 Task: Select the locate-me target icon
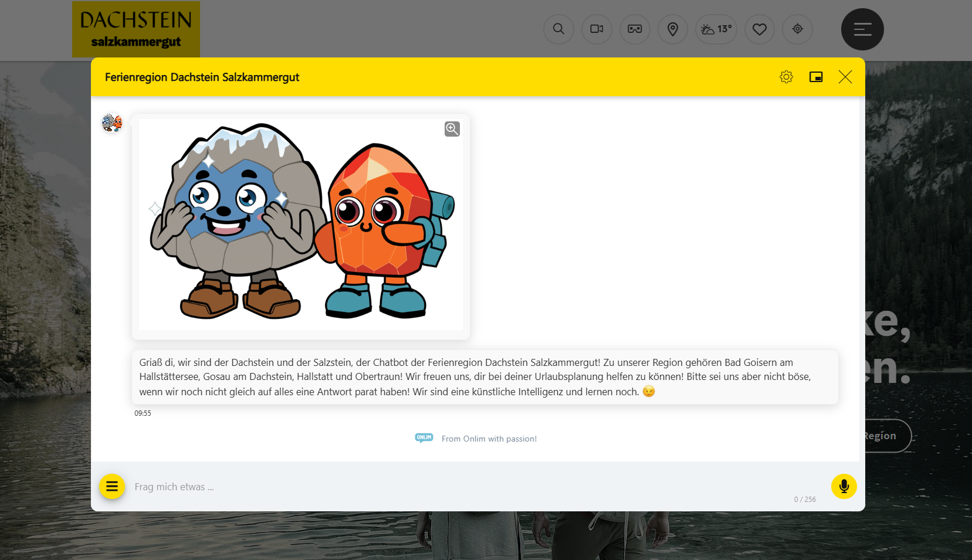pyautogui.click(x=797, y=29)
